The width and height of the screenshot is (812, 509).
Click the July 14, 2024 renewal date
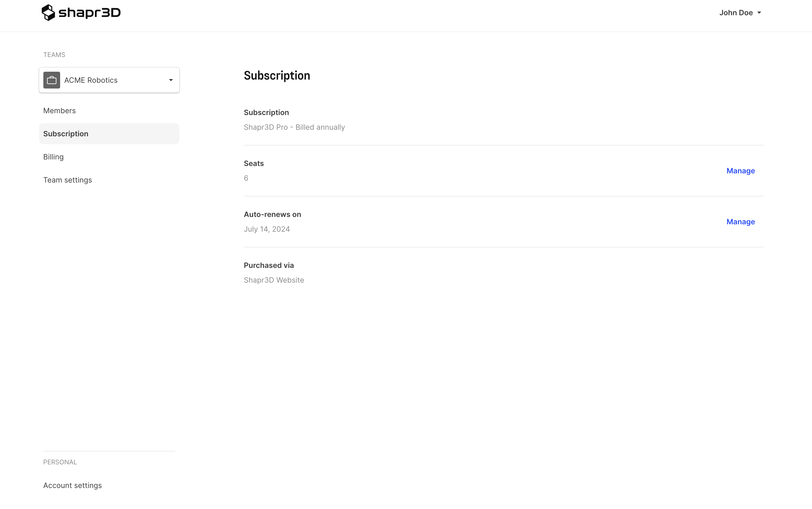[267, 229]
